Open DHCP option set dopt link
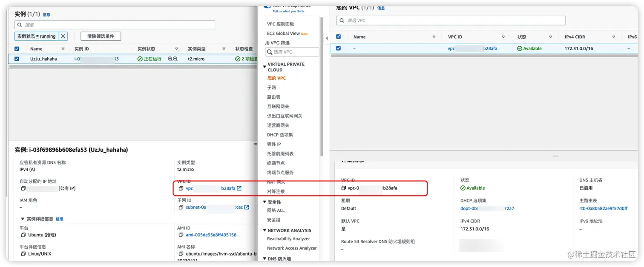This screenshot has width=644, height=267. [487, 208]
